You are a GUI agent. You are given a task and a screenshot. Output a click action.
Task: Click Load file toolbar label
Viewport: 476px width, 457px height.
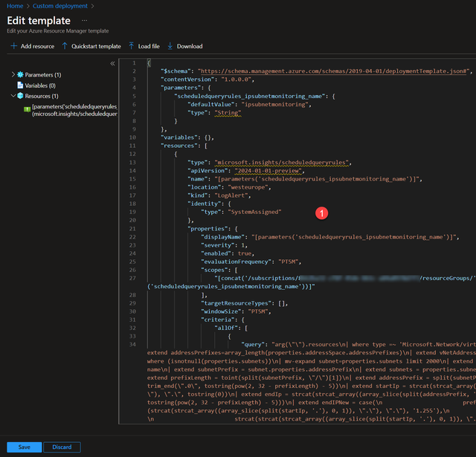149,46
